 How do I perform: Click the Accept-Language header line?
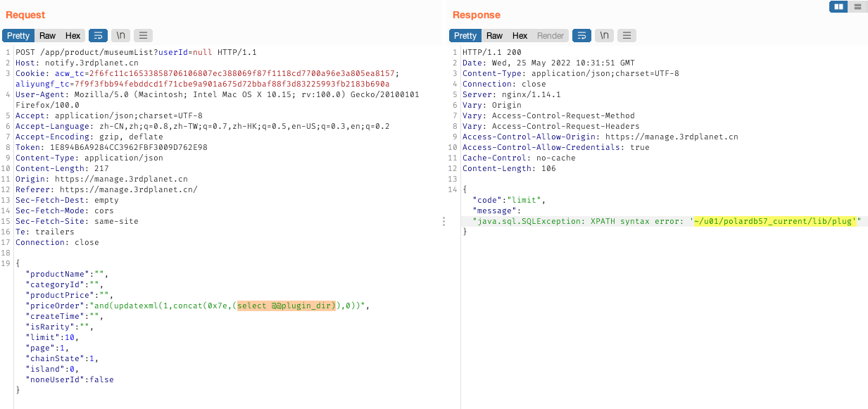[x=202, y=127]
